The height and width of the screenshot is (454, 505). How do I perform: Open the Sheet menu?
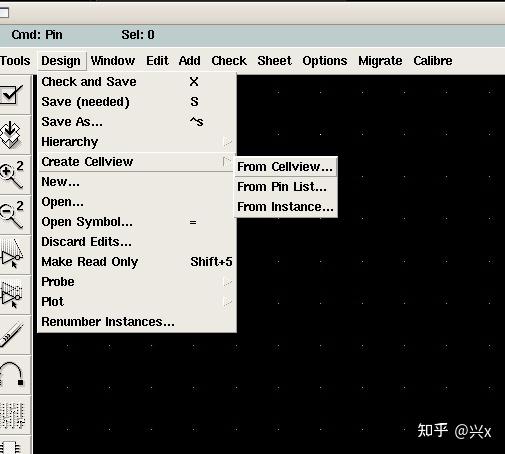point(274,61)
